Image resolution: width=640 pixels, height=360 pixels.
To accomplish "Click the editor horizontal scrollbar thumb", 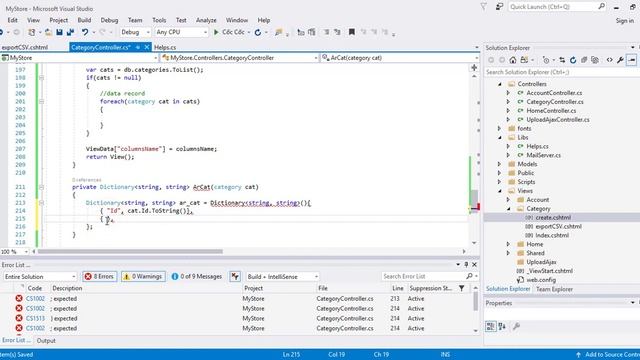I will pos(130,251).
